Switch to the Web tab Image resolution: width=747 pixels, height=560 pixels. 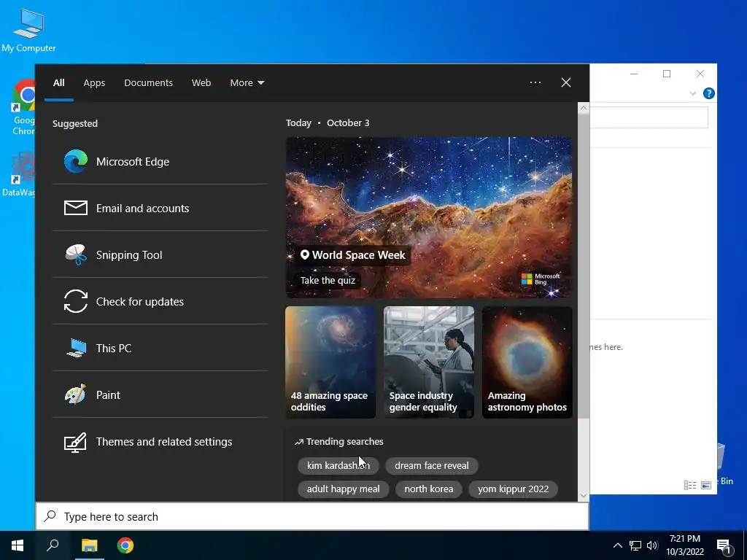[201, 83]
